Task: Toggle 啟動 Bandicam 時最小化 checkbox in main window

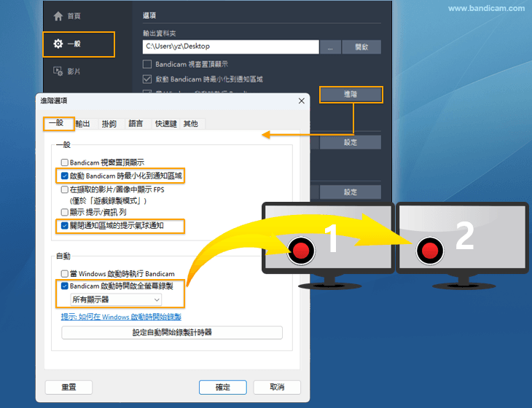Action: [147, 79]
